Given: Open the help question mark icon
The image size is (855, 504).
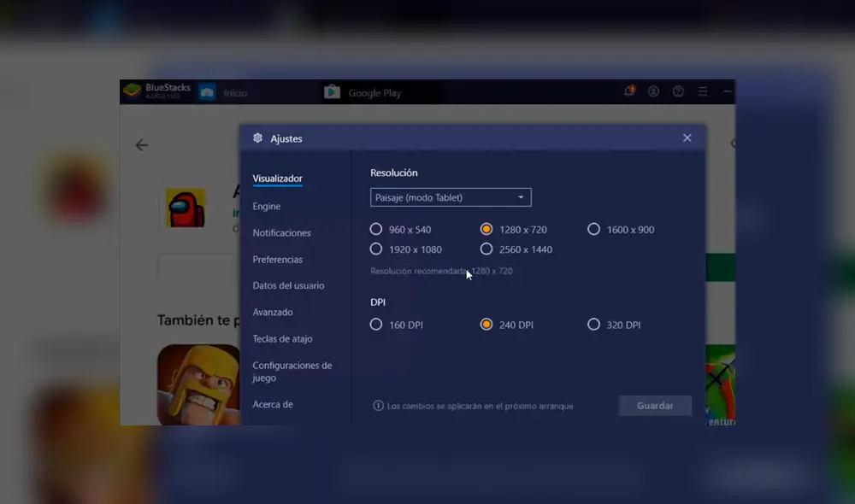Looking at the screenshot, I should point(677,91).
